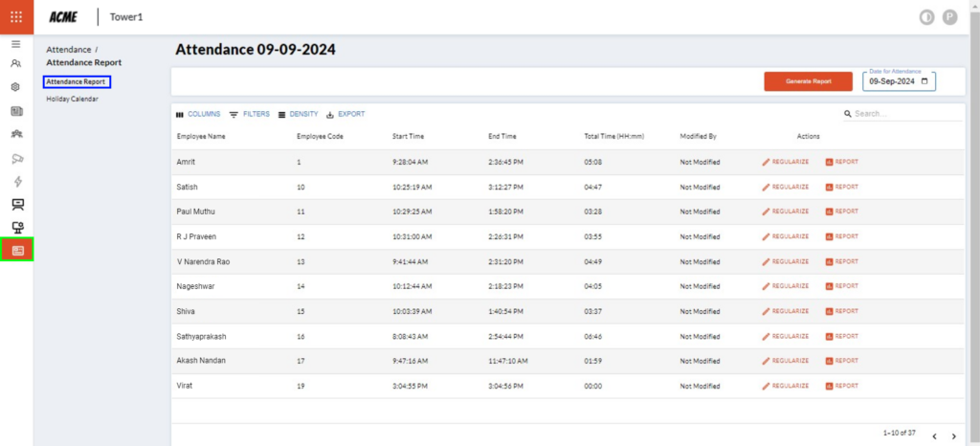
Task: Click the Generate Report button
Action: coord(808,81)
